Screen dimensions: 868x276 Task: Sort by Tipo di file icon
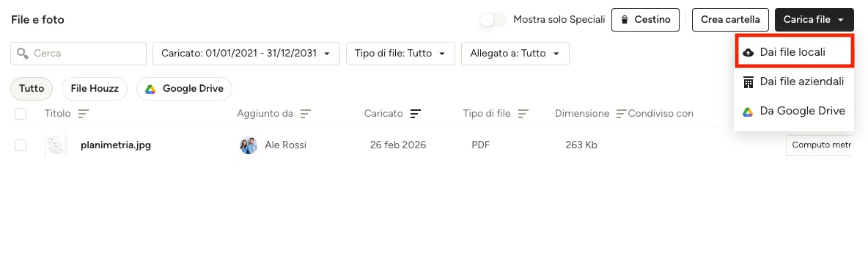[x=523, y=114]
